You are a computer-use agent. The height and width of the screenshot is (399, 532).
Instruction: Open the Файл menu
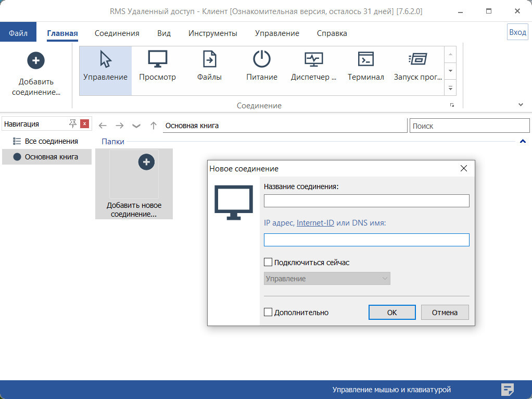(x=18, y=33)
